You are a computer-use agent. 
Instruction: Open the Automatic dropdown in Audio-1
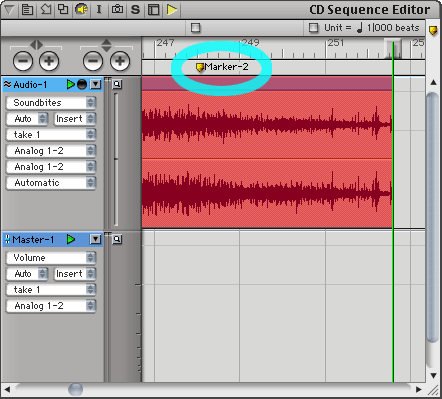click(x=51, y=183)
